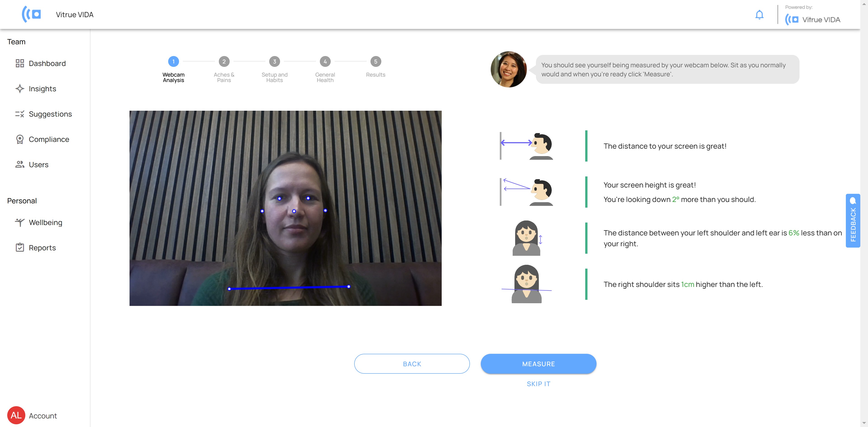Click the BACK button
This screenshot has height=427, width=868.
click(412, 364)
